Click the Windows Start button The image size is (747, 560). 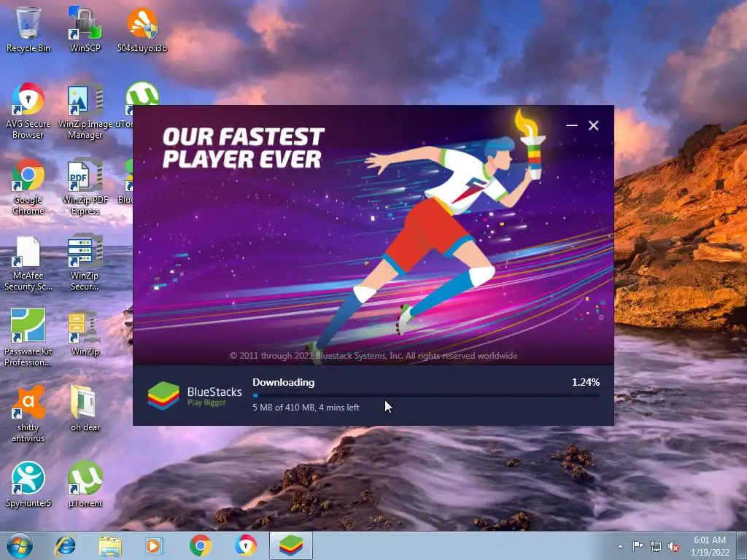[20, 545]
